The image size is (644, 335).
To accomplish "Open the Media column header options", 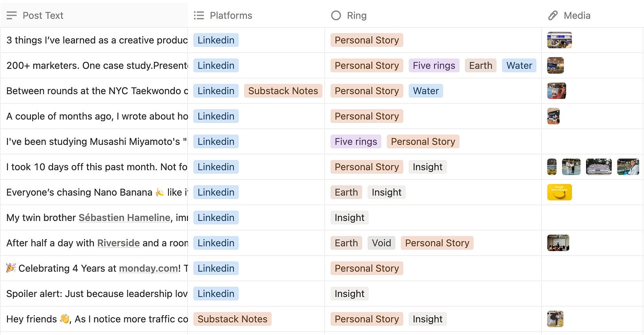I will (577, 15).
